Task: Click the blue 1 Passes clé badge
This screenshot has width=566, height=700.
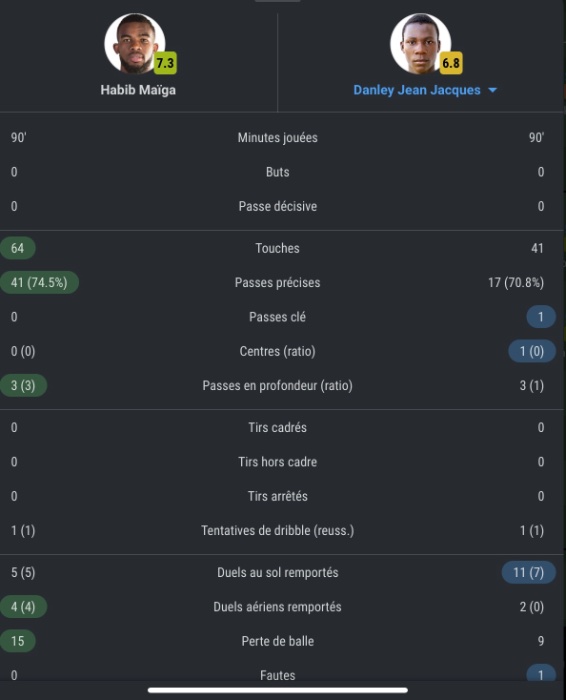Action: [541, 317]
